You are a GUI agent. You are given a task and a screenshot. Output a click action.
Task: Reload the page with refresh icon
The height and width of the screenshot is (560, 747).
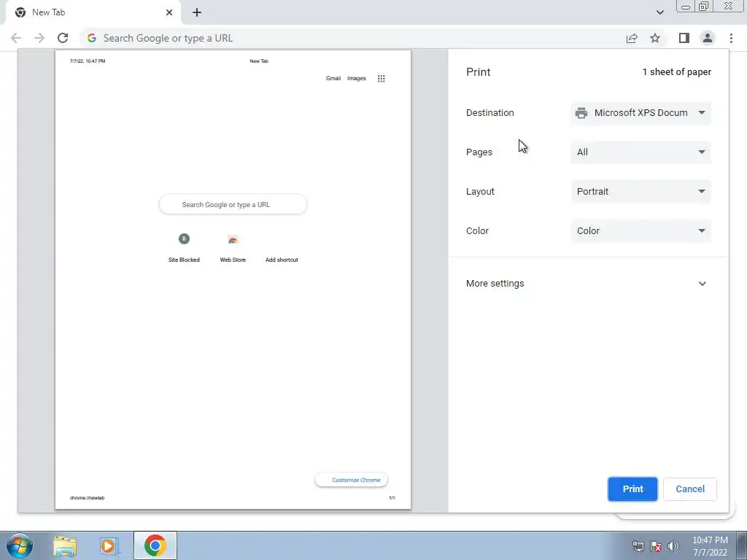[63, 38]
